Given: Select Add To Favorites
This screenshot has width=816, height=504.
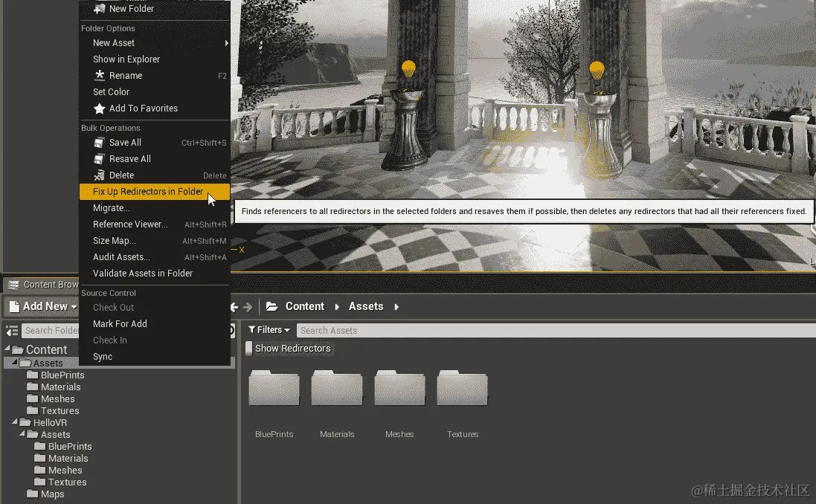Looking at the screenshot, I should click(x=155, y=109).
